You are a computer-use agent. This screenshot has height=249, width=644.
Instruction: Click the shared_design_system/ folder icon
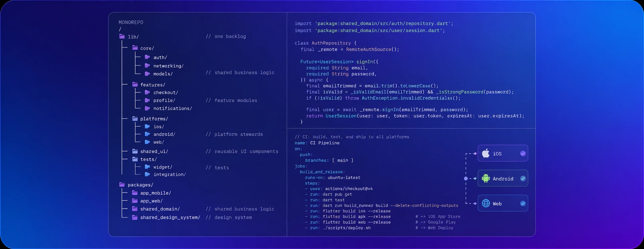135,217
